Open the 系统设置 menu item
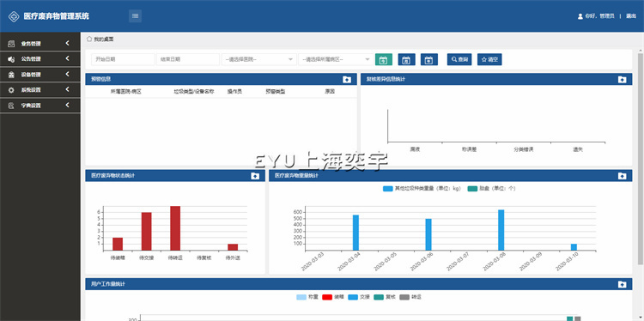 coord(40,90)
